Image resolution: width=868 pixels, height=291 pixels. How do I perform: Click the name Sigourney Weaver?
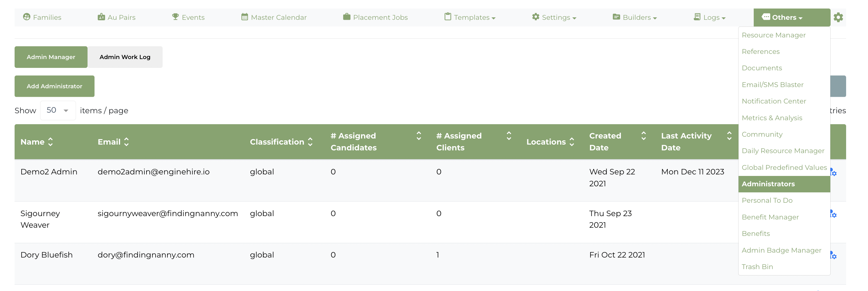coord(40,219)
